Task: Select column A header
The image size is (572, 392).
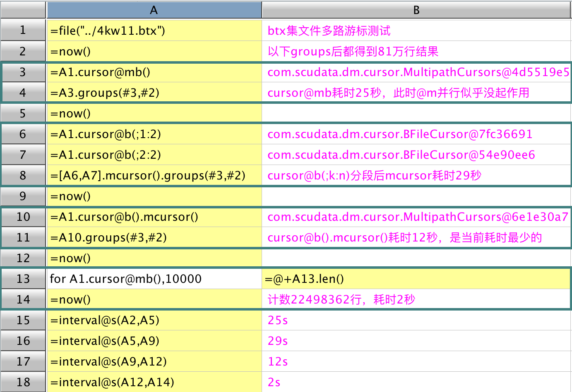Action: click(154, 10)
